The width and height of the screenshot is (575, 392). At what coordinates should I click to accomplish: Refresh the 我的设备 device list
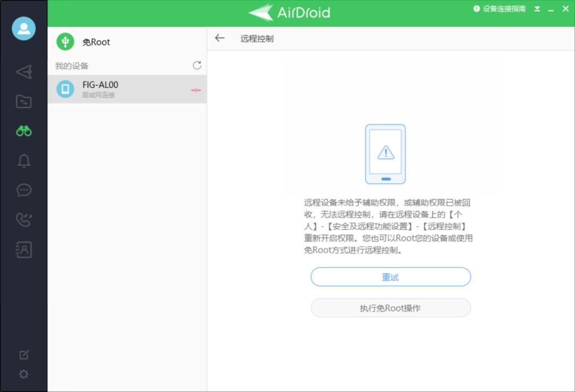coord(197,64)
